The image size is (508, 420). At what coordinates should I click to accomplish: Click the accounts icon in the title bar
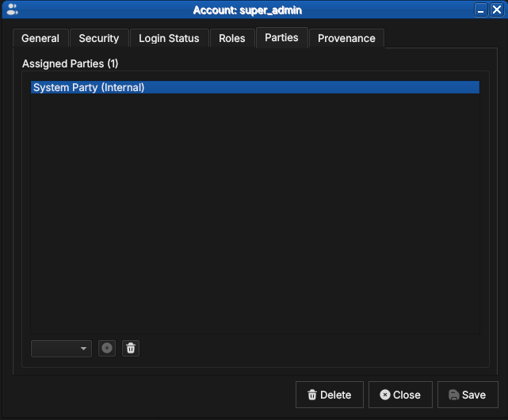12,10
